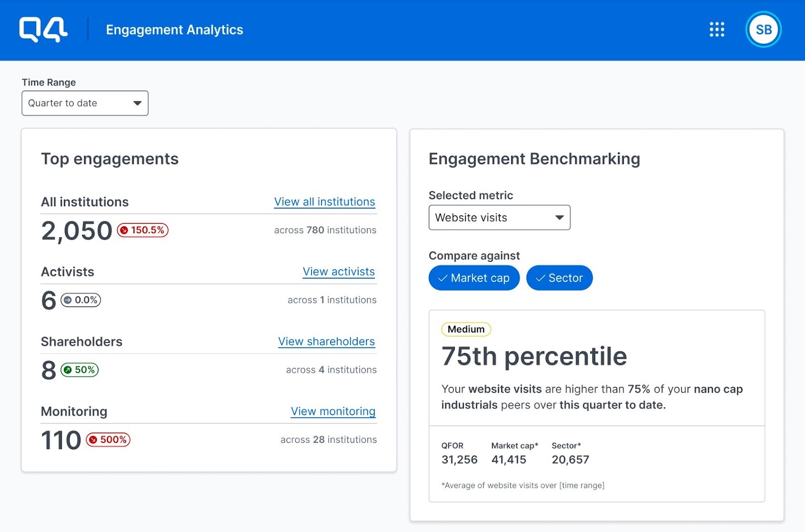Screen dimensions: 805x532
Task: Click the Market cap* column label
Action: point(515,446)
